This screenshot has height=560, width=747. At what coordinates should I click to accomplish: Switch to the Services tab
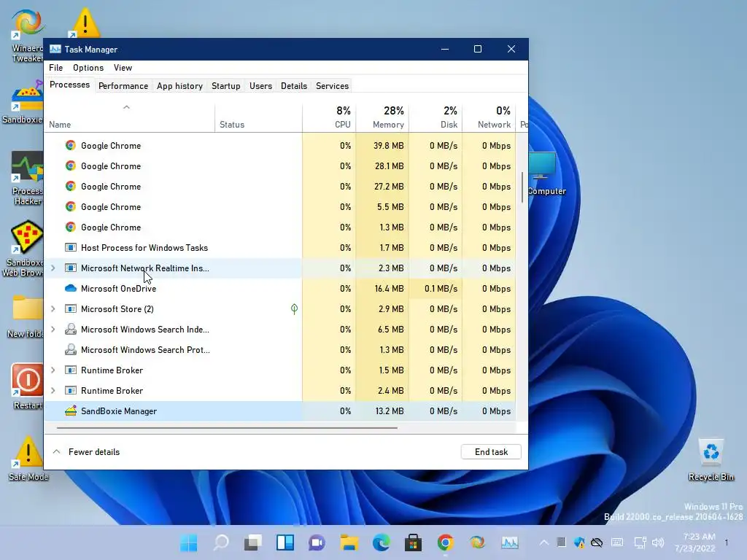point(332,86)
